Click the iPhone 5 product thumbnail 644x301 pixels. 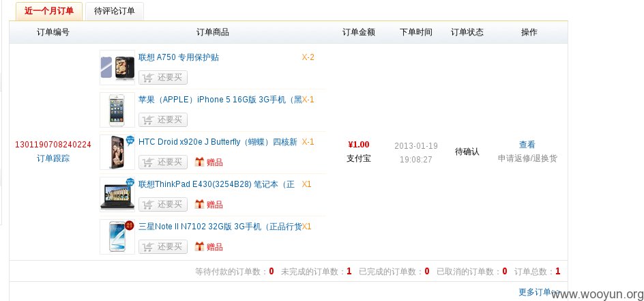click(x=117, y=110)
